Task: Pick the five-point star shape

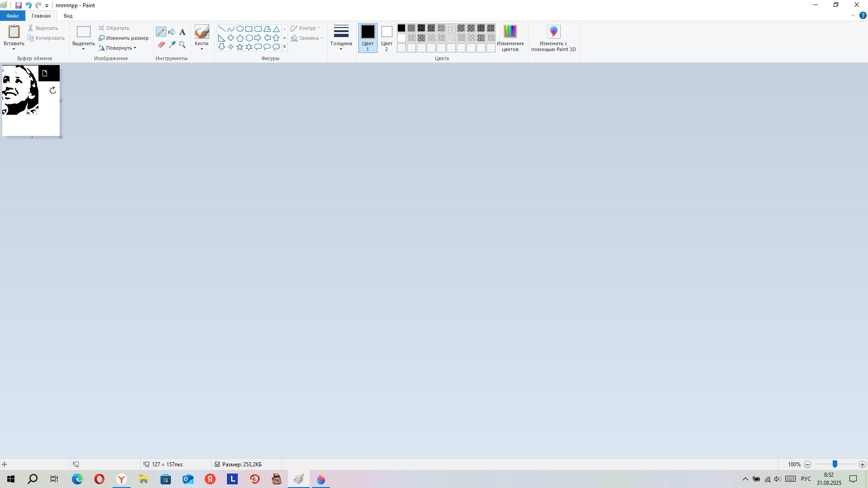Action: coord(240,47)
